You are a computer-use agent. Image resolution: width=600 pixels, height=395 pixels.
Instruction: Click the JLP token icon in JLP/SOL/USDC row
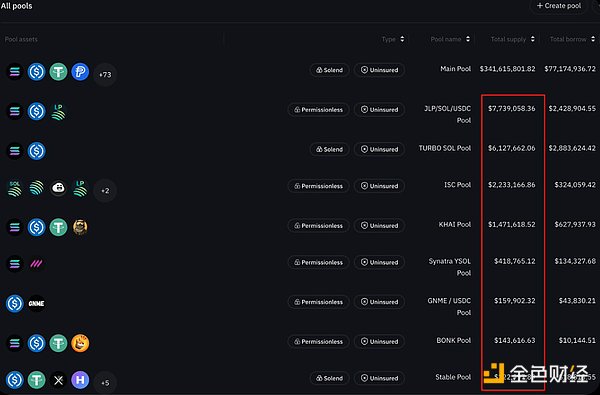click(x=58, y=112)
